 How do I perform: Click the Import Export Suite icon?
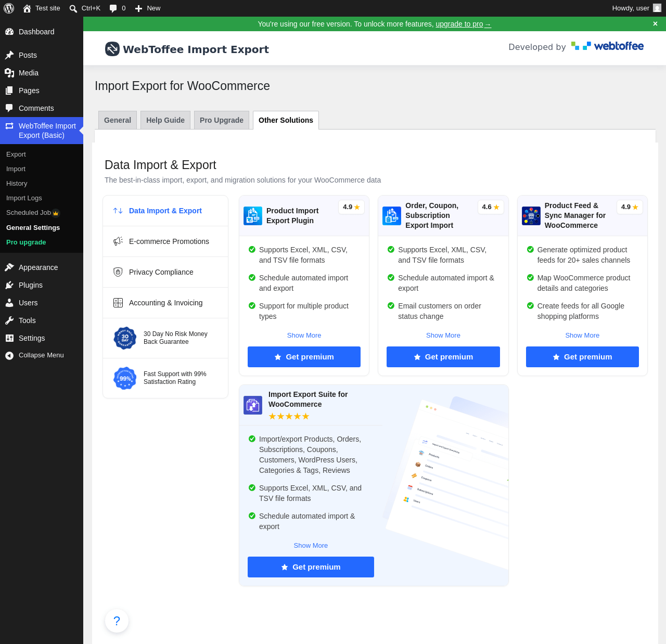(253, 405)
